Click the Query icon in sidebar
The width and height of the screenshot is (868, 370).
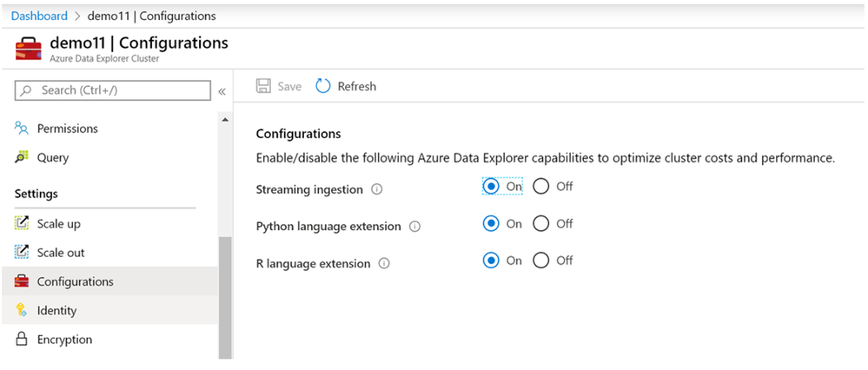(x=21, y=157)
